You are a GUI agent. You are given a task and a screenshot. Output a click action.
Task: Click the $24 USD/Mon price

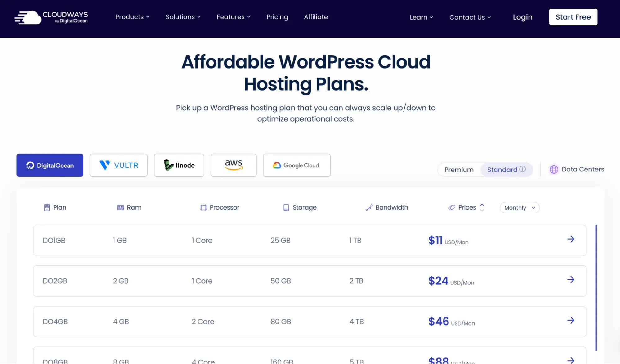click(x=451, y=281)
